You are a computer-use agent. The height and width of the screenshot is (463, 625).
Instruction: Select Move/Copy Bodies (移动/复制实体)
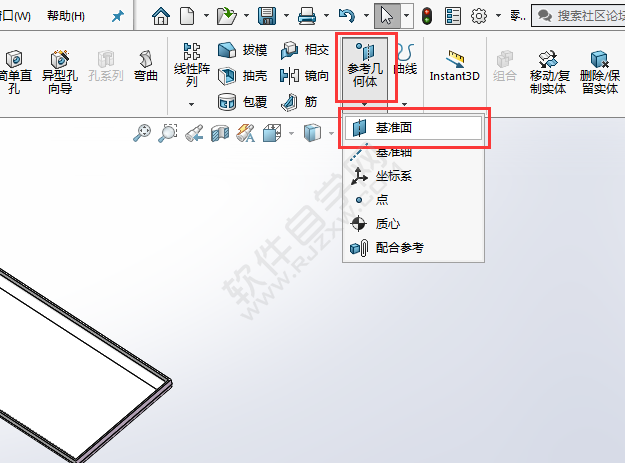pos(549,72)
